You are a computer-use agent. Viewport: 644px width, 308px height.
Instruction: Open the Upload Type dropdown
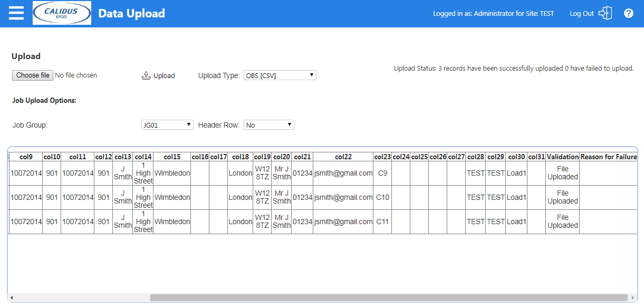pyautogui.click(x=280, y=75)
